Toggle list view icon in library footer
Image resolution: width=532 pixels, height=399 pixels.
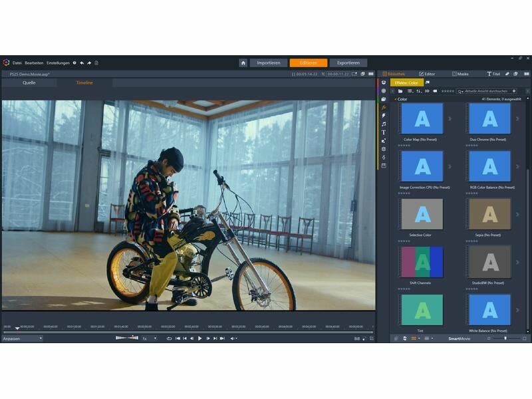click(428, 338)
